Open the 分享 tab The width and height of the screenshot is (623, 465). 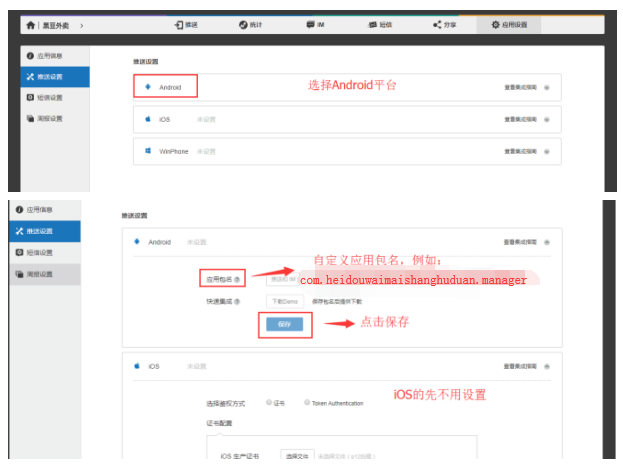445,25
